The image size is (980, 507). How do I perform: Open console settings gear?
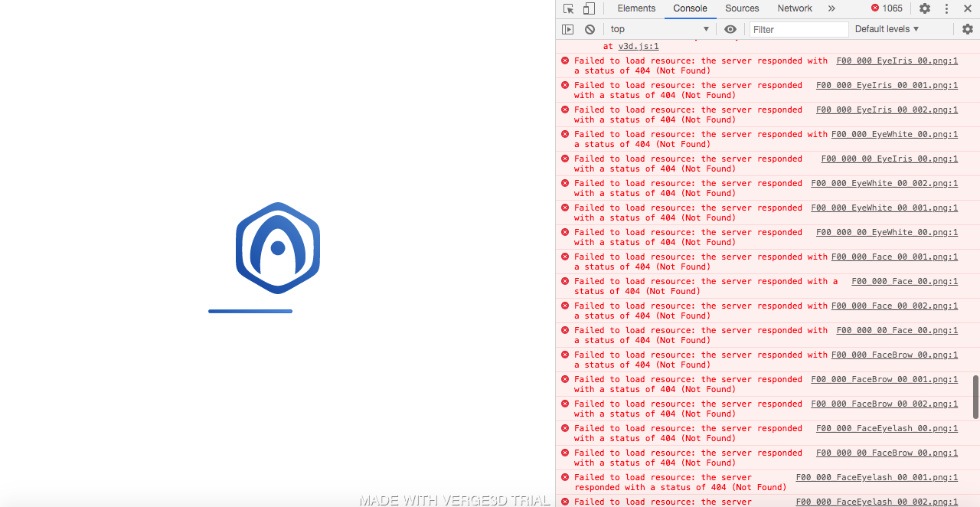968,29
